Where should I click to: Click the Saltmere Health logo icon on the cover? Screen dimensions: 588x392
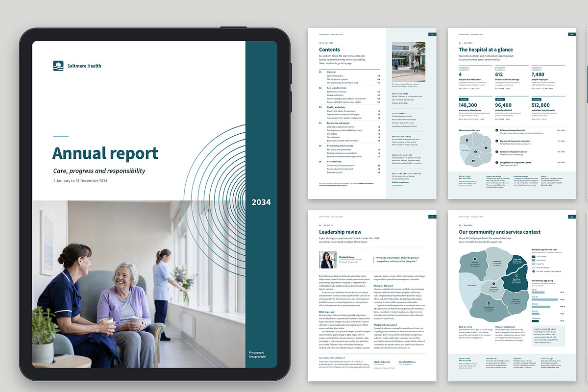point(58,66)
